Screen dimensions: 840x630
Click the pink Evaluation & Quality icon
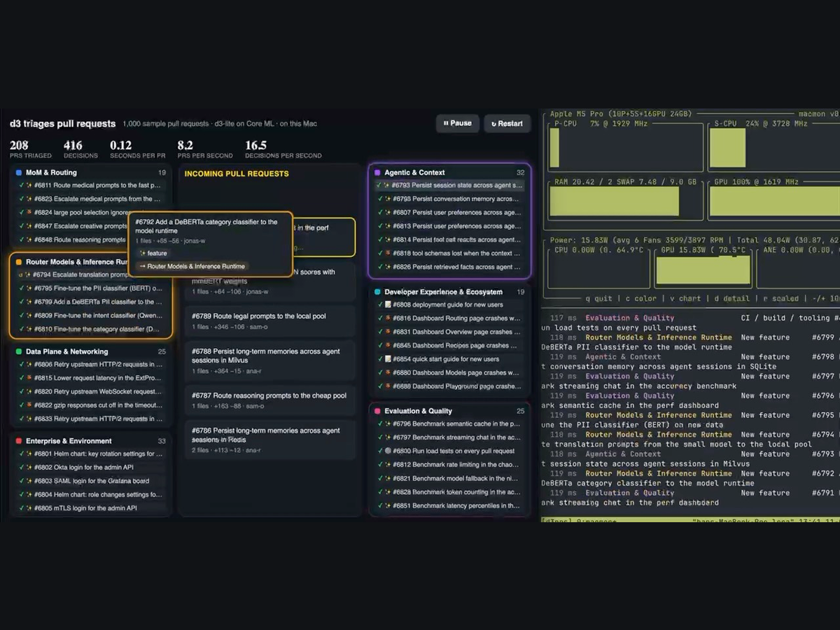[x=377, y=411]
